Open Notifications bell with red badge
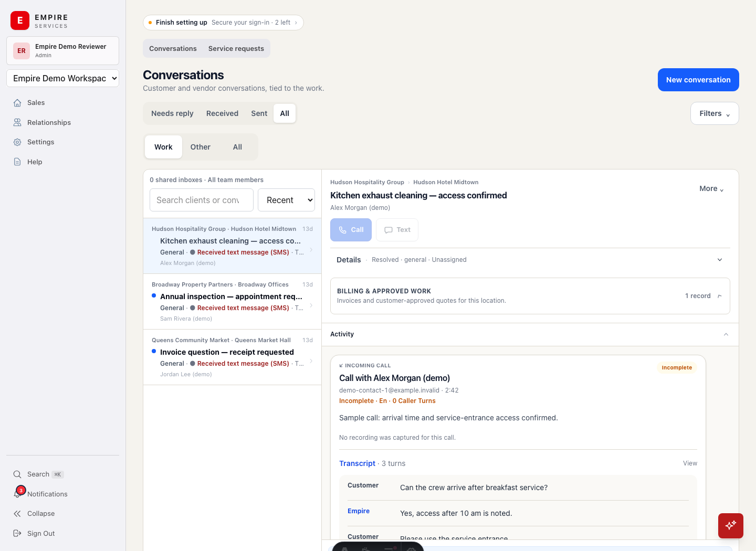Image resolution: width=756 pixels, height=551 pixels. [18, 493]
